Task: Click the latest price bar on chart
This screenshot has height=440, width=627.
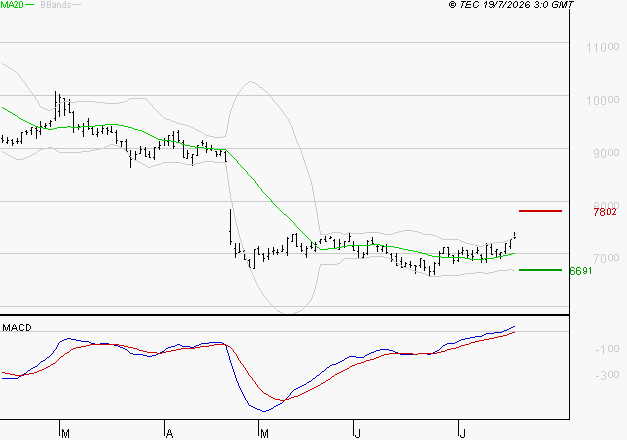Action: [x=515, y=235]
